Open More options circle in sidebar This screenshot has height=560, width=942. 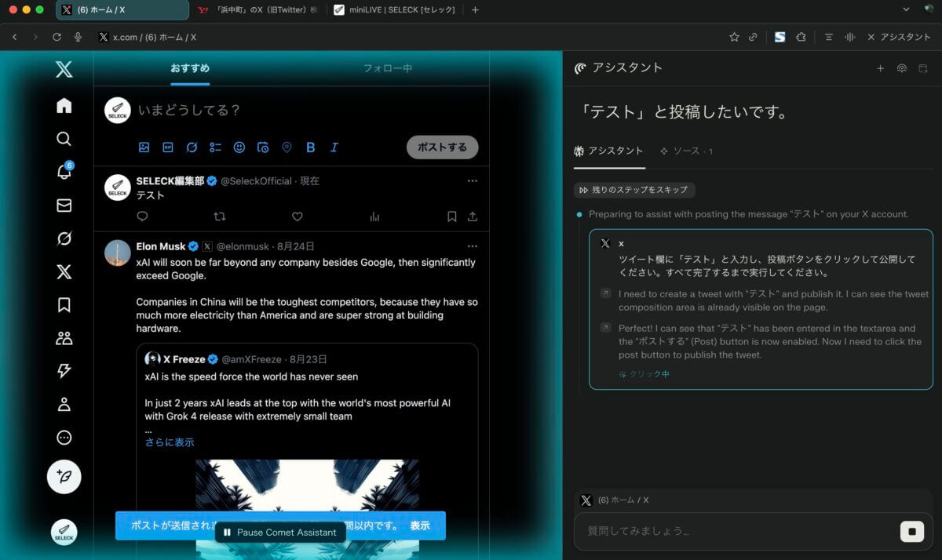[64, 438]
